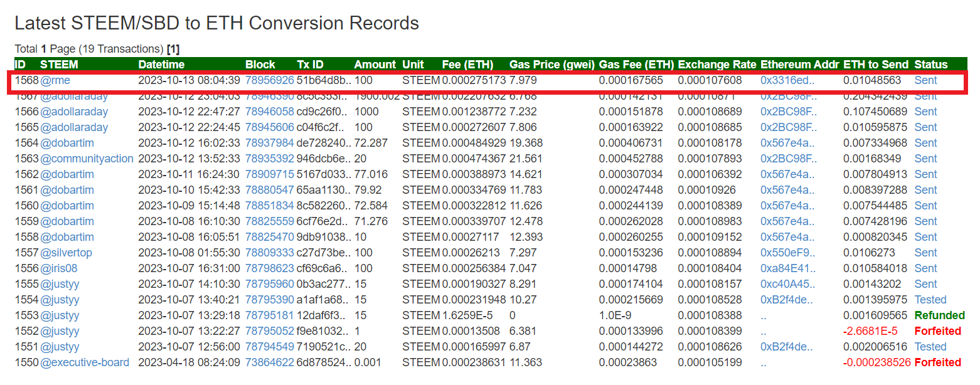Open block 78946058 link

click(270, 112)
